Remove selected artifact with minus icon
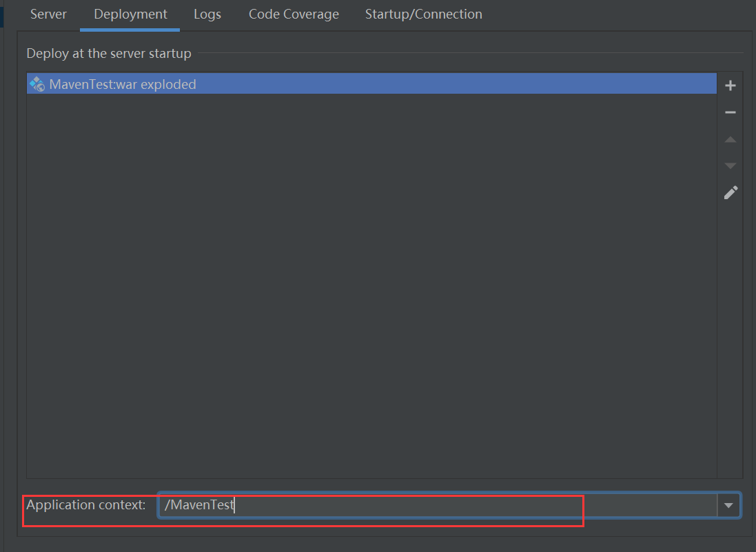Viewport: 756px width, 552px height. coord(730,112)
